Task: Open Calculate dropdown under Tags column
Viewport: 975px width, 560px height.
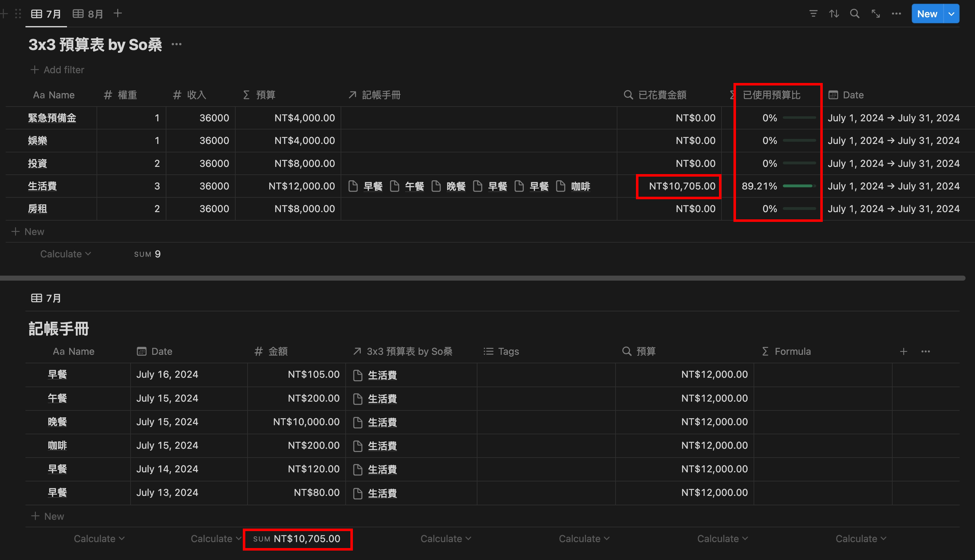Action: (x=584, y=538)
